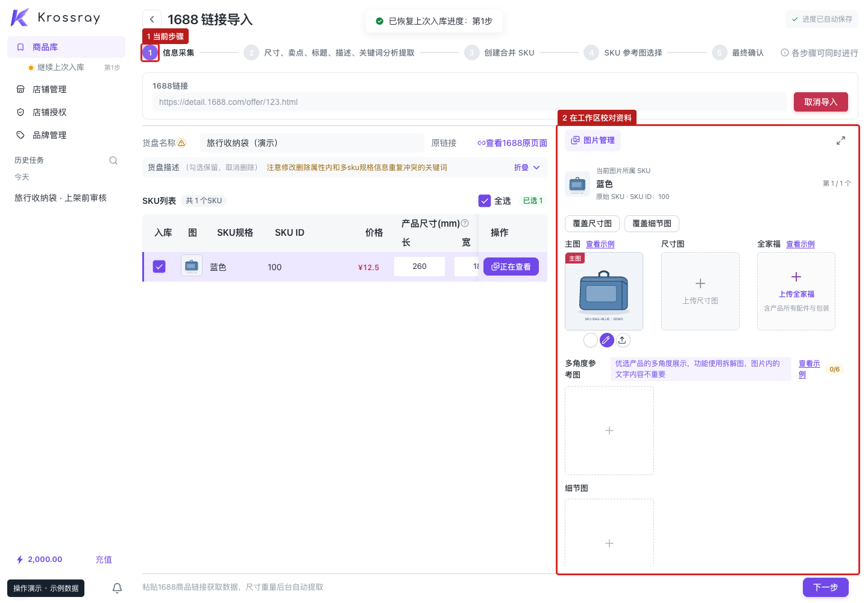Click the Krossray logo

[x=55, y=17]
